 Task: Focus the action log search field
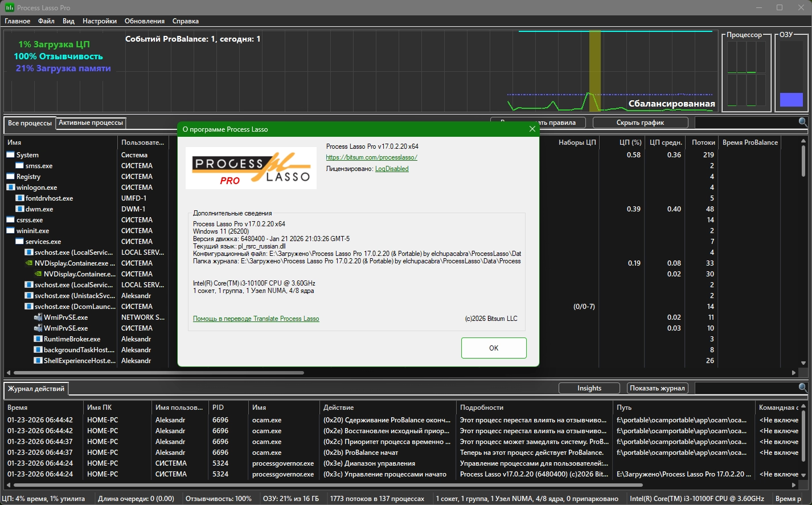(x=746, y=388)
